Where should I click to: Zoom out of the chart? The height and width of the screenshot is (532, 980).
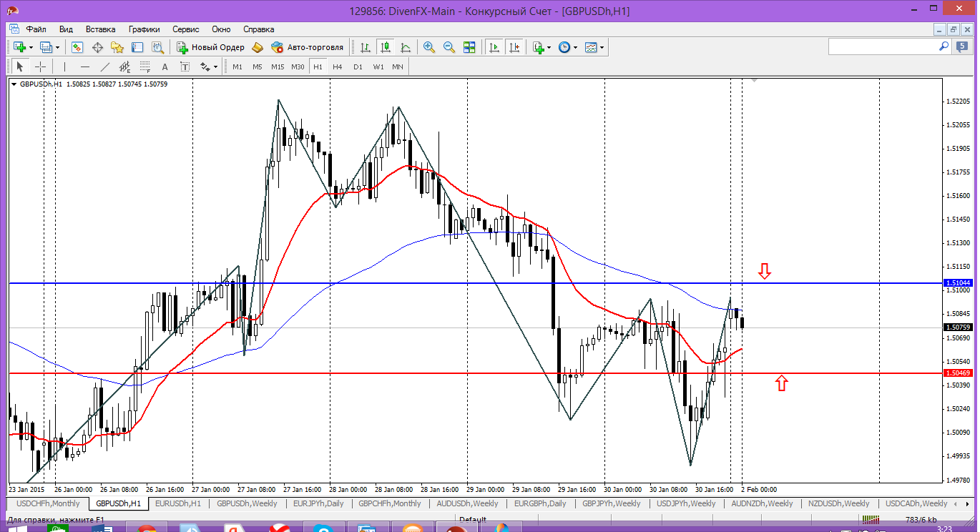[x=449, y=47]
